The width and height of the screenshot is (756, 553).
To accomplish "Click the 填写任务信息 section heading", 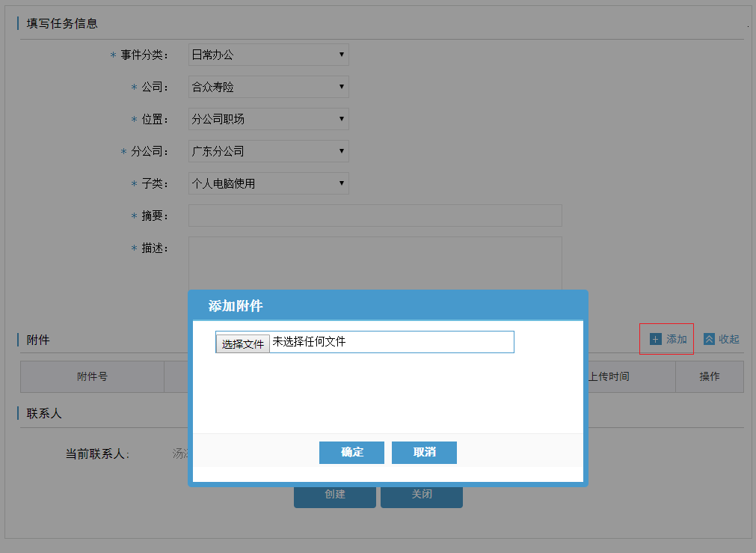I will click(x=62, y=23).
